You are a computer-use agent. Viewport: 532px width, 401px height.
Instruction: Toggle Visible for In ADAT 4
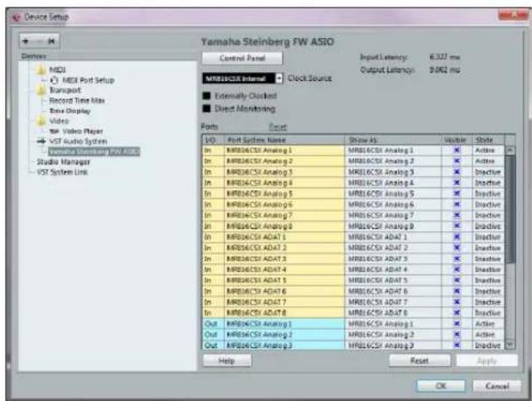point(457,270)
